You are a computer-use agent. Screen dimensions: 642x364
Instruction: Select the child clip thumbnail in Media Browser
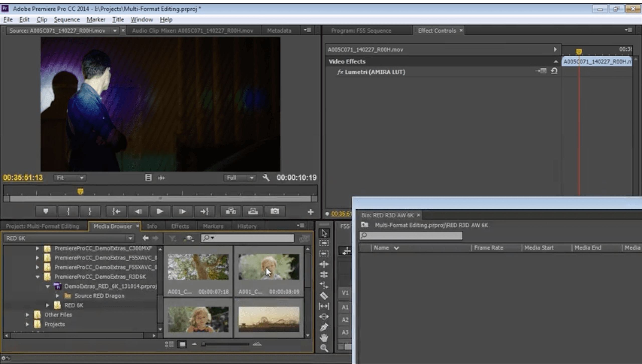tap(269, 267)
